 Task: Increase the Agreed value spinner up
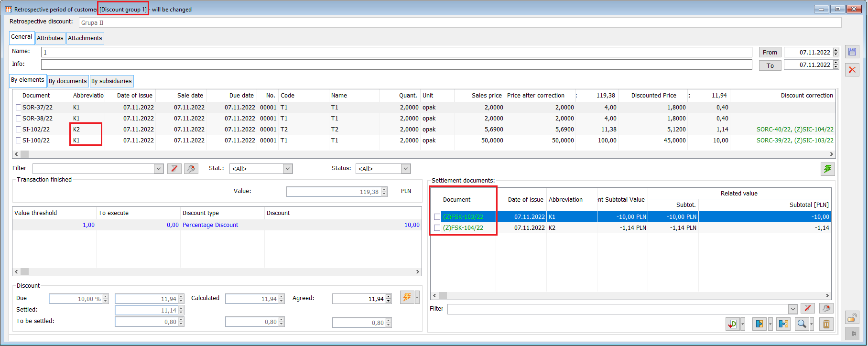[x=389, y=296]
